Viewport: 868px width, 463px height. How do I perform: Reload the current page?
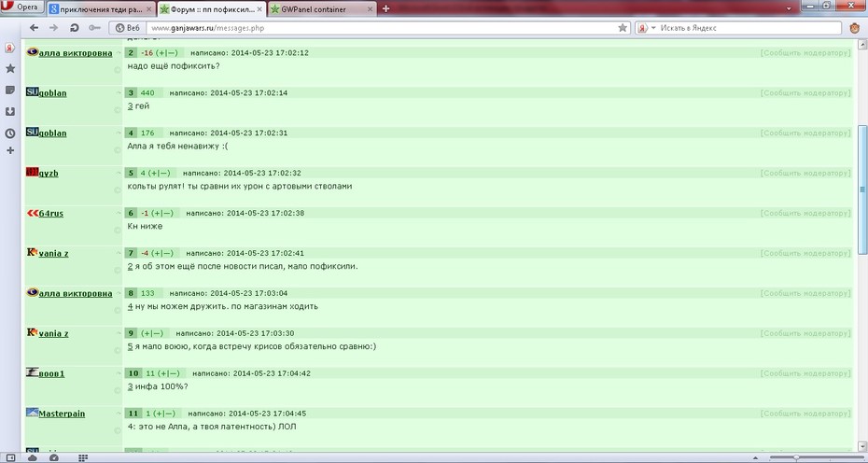[x=74, y=28]
